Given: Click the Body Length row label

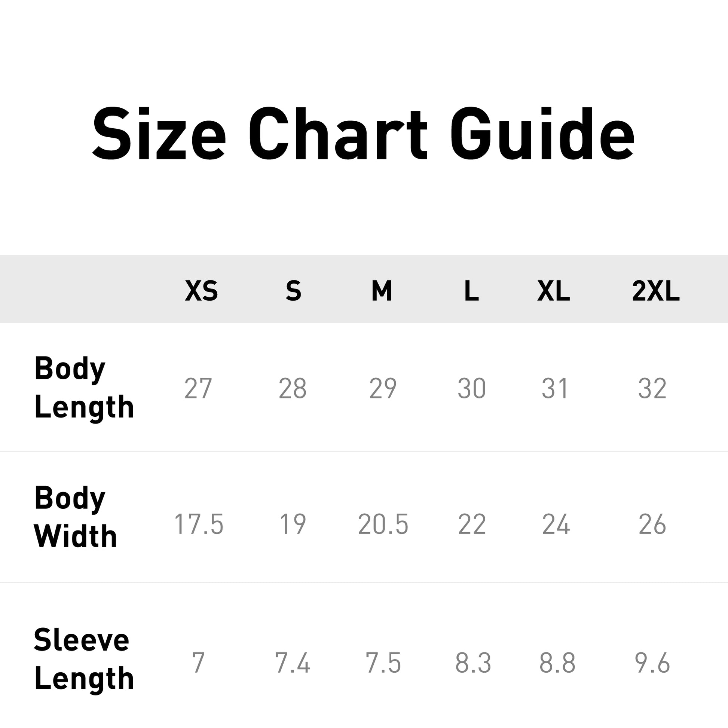Looking at the screenshot, I should tap(84, 388).
